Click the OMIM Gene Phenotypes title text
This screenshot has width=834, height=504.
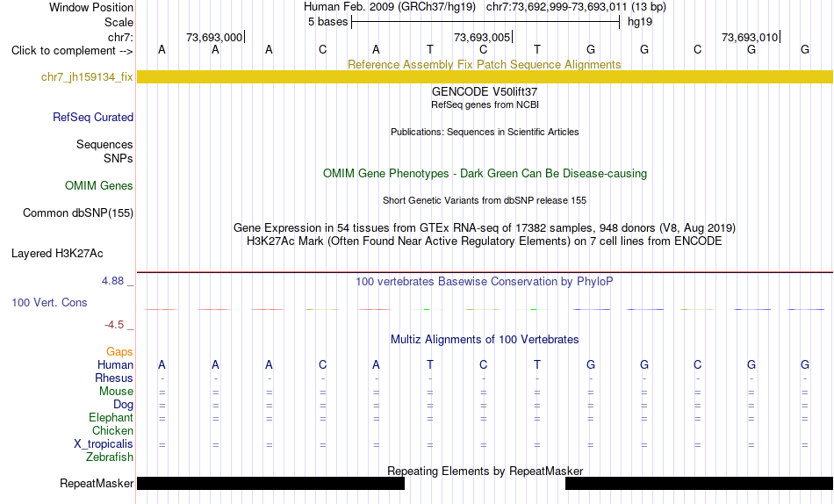pos(485,174)
